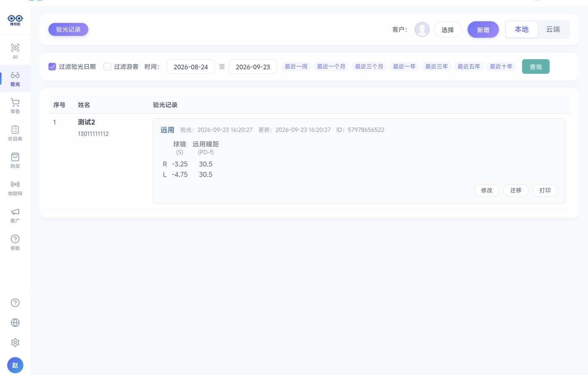Click the globe language icon

coord(15,323)
